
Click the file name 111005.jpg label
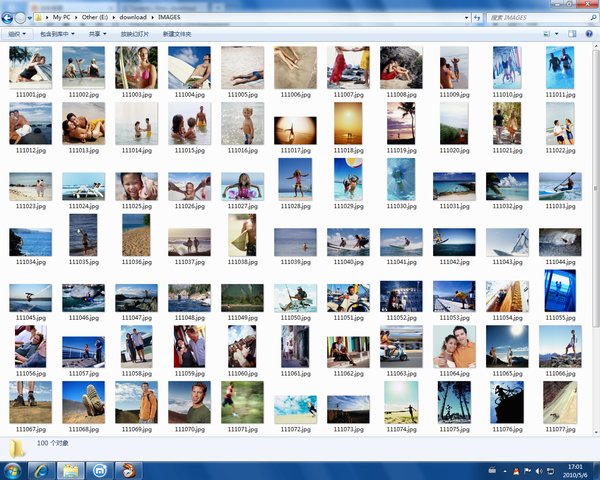pyautogui.click(x=243, y=95)
